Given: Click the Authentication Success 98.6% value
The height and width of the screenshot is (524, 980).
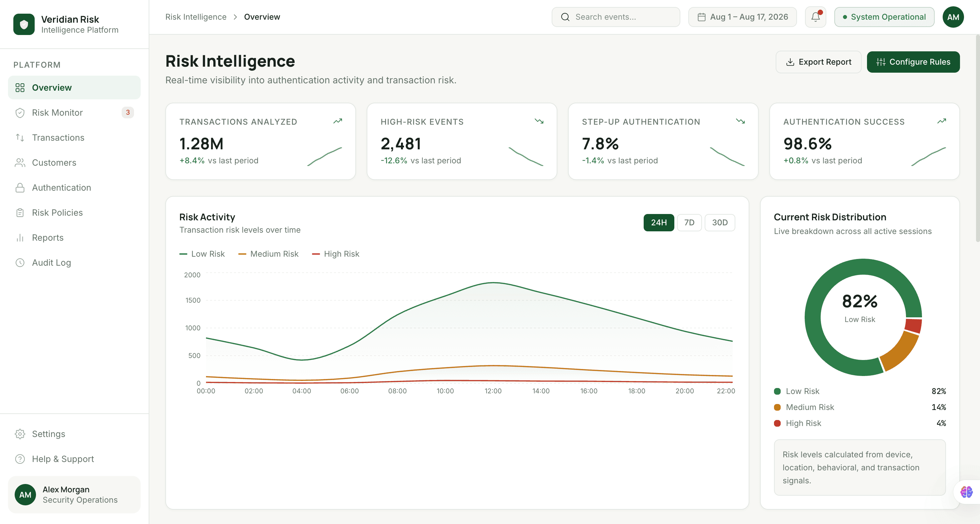Looking at the screenshot, I should pyautogui.click(x=807, y=144).
